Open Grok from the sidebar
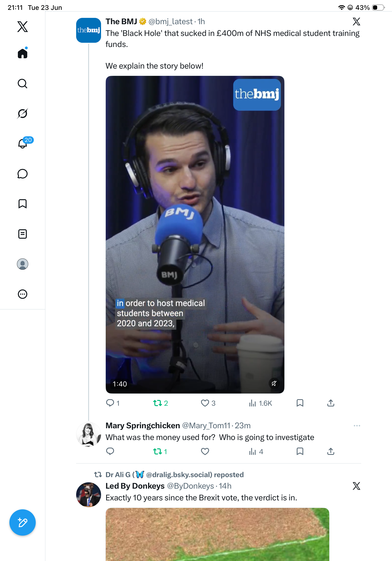The image size is (392, 561). (x=23, y=113)
